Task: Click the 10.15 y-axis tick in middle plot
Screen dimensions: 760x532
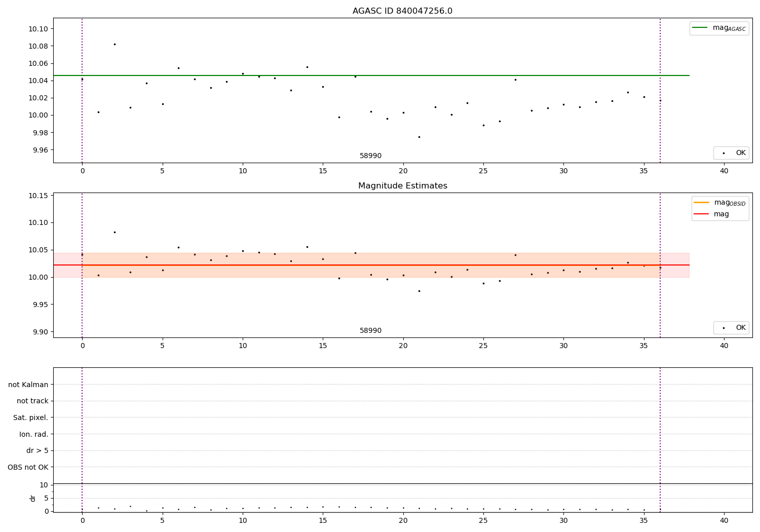Action: coord(38,196)
